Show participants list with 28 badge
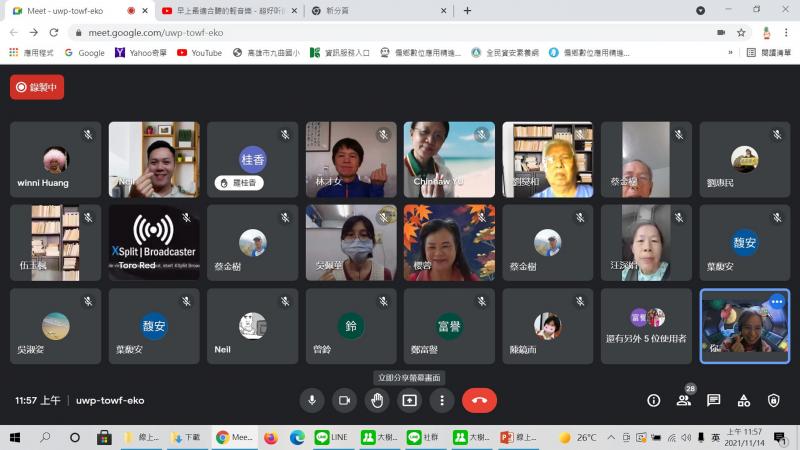 [684, 399]
